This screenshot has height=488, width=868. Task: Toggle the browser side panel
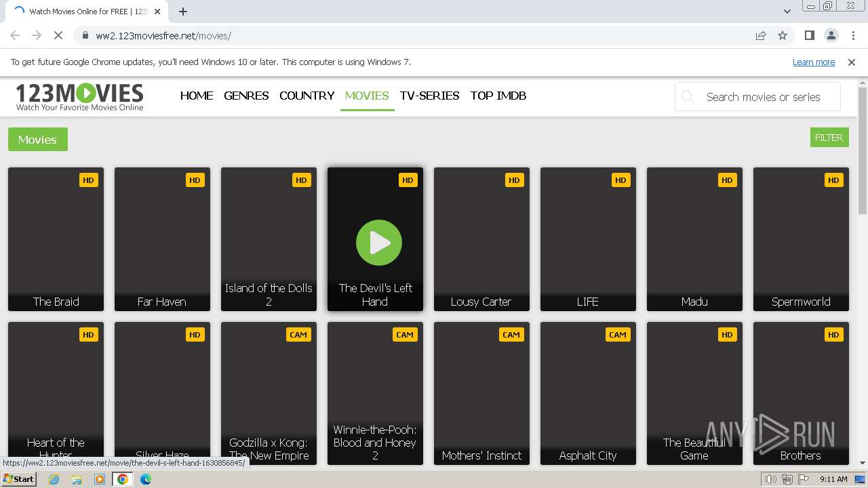tap(809, 36)
